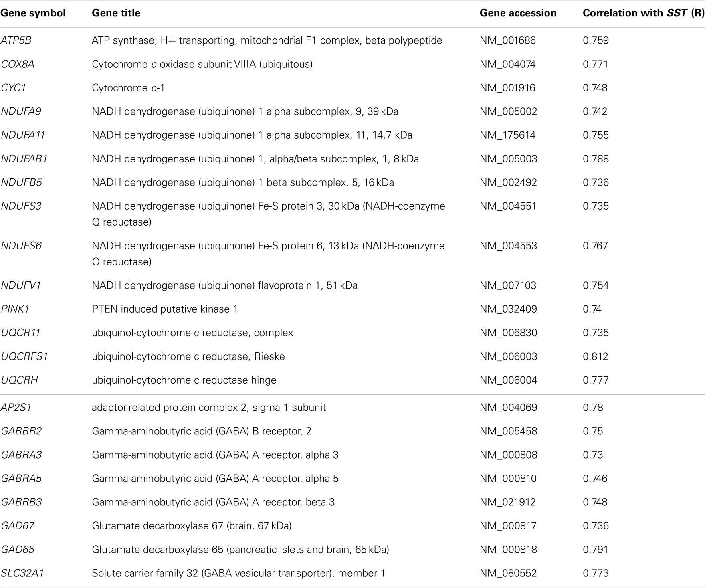705x588 pixels.
Task: Select the PINK1 gene symbol
Action: pyautogui.click(x=15, y=309)
